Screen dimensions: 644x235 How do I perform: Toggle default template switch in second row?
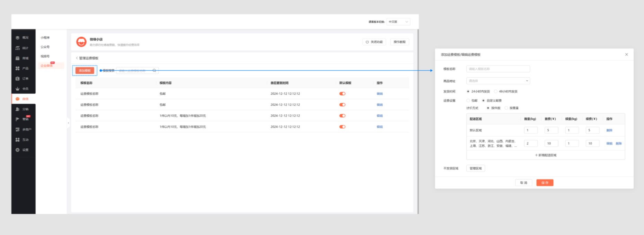[x=342, y=105]
